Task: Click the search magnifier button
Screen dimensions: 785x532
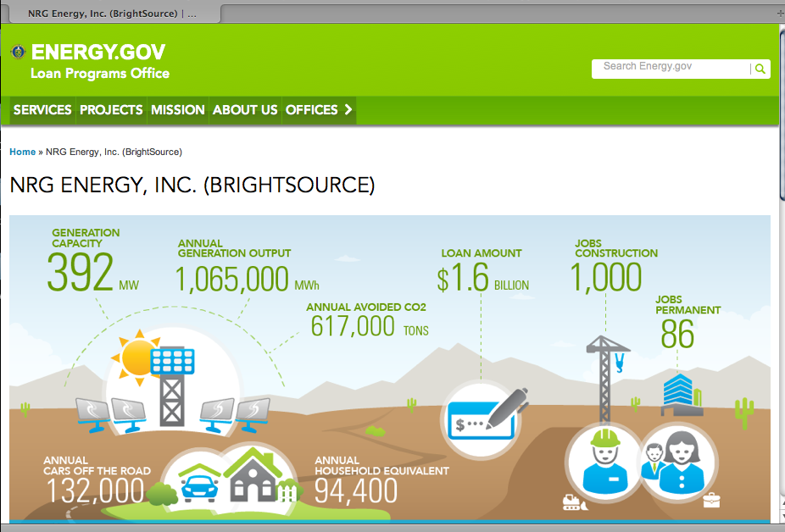Action: click(x=760, y=69)
